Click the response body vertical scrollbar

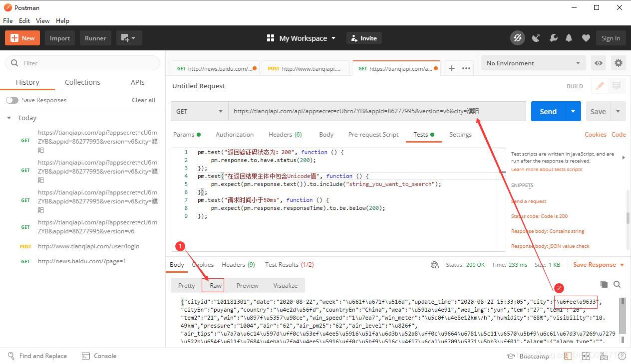click(622, 315)
